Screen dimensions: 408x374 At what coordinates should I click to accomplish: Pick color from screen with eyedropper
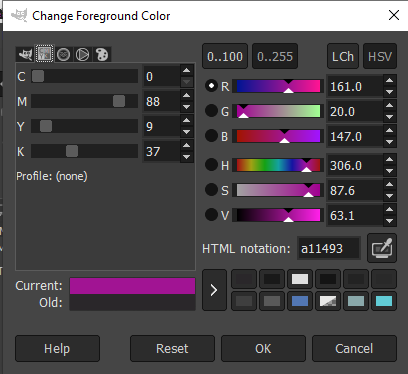[x=382, y=248]
